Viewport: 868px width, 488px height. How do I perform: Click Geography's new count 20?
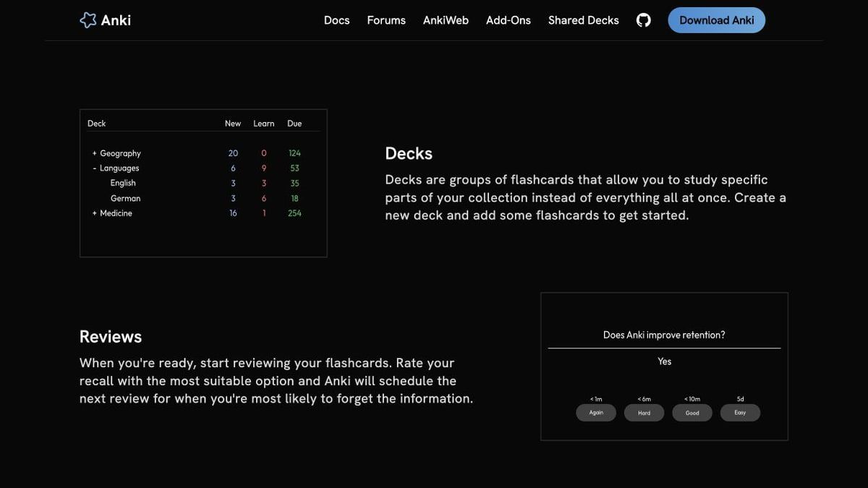(x=233, y=153)
